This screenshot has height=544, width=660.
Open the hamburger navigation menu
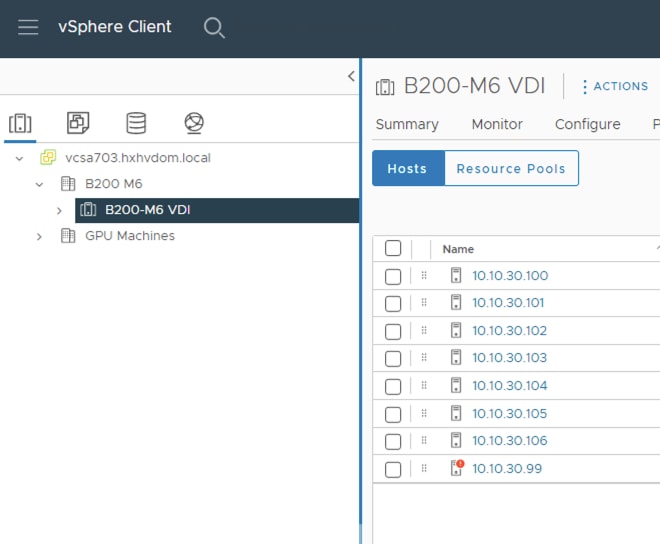coord(28,27)
